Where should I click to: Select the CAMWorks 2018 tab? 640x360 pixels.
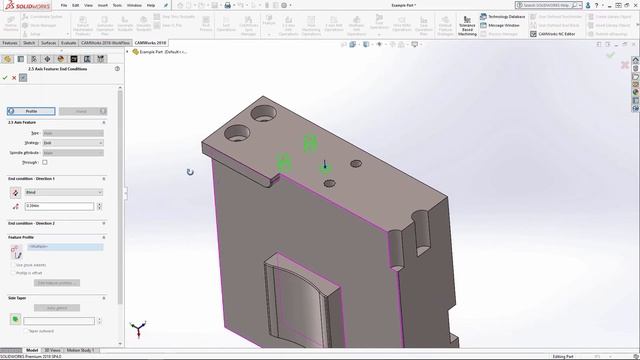pyautogui.click(x=150, y=43)
